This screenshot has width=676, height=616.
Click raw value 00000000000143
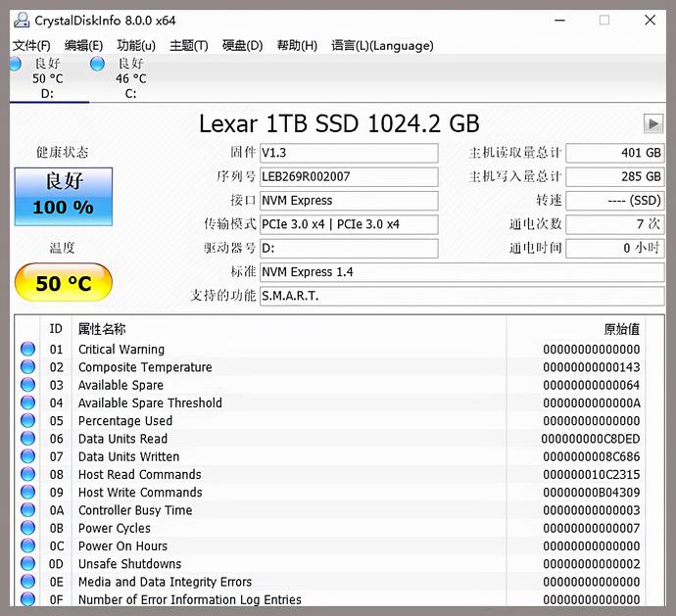[592, 367]
